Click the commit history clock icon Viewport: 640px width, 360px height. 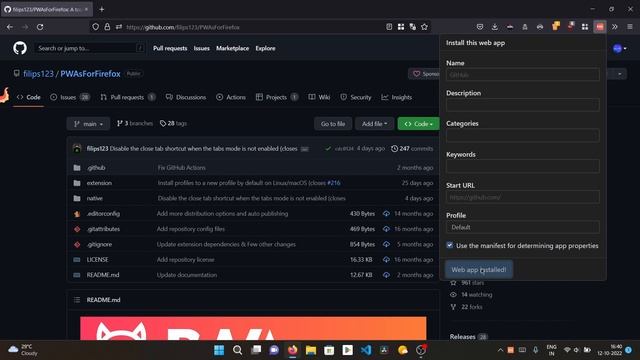[x=394, y=149]
